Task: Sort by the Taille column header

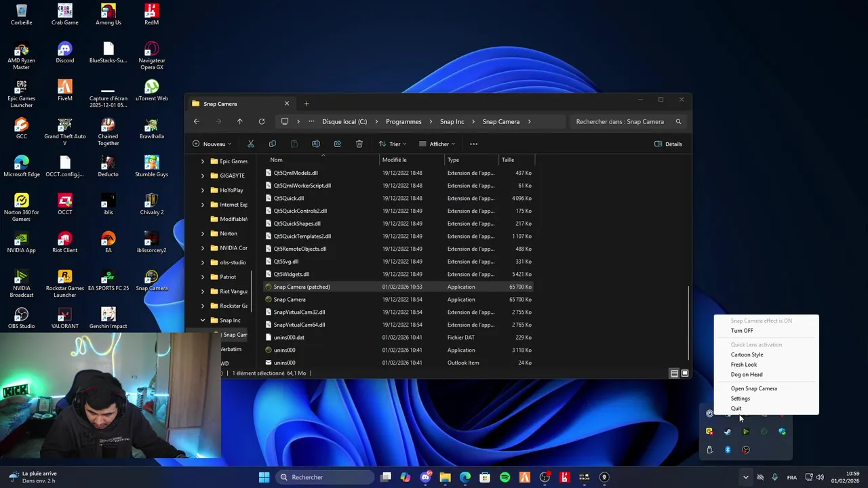Action: (517, 160)
